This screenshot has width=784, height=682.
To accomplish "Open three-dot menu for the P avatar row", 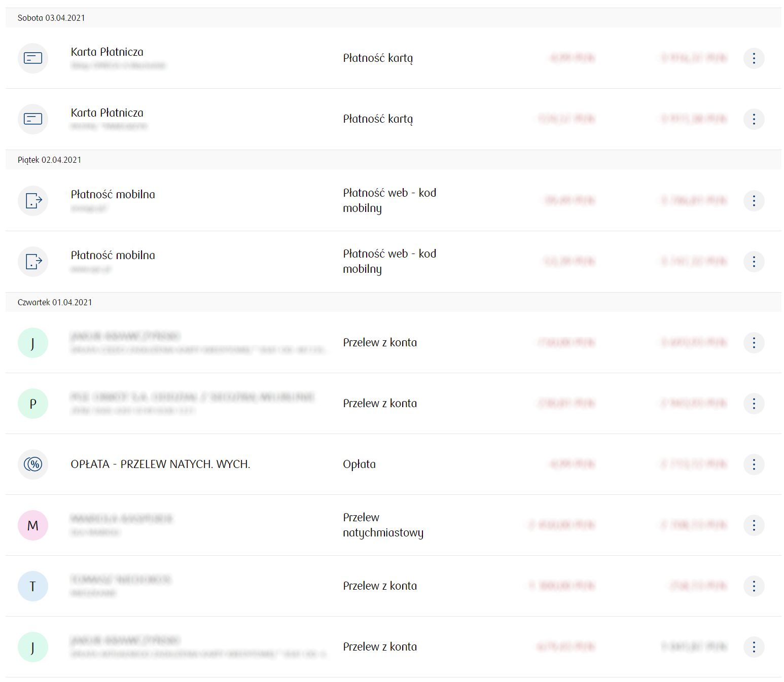I will pos(754,404).
